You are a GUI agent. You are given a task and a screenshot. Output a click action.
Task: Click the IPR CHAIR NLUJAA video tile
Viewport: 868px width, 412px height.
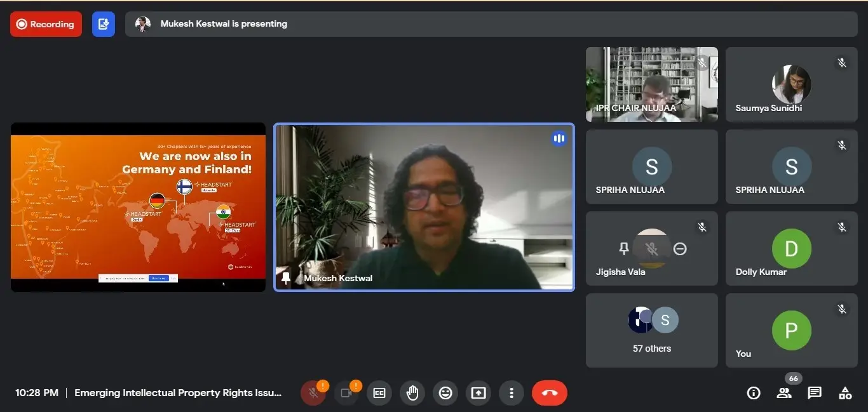(x=652, y=84)
